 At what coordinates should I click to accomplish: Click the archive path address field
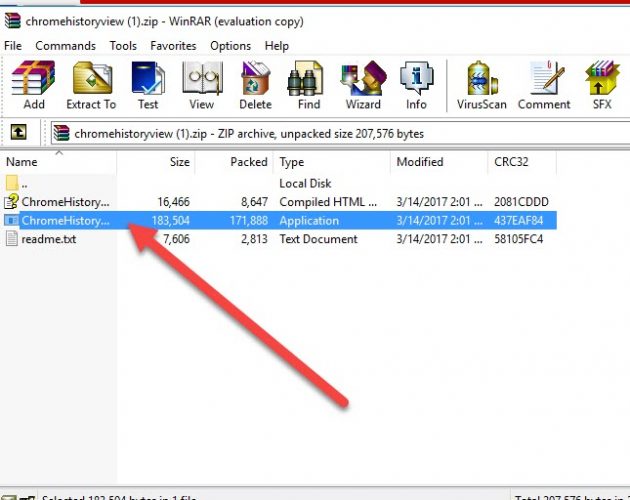(x=341, y=133)
